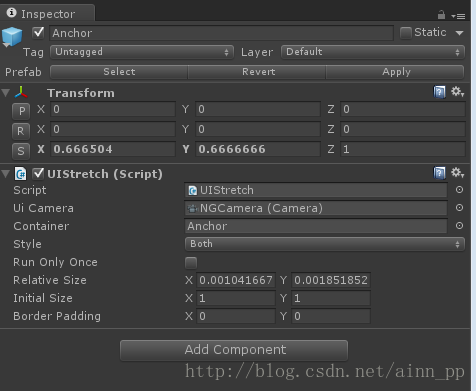Viewport: 476px width, 391px height.
Task: Click the C# script icon beside UIStretch
Action: (21, 174)
